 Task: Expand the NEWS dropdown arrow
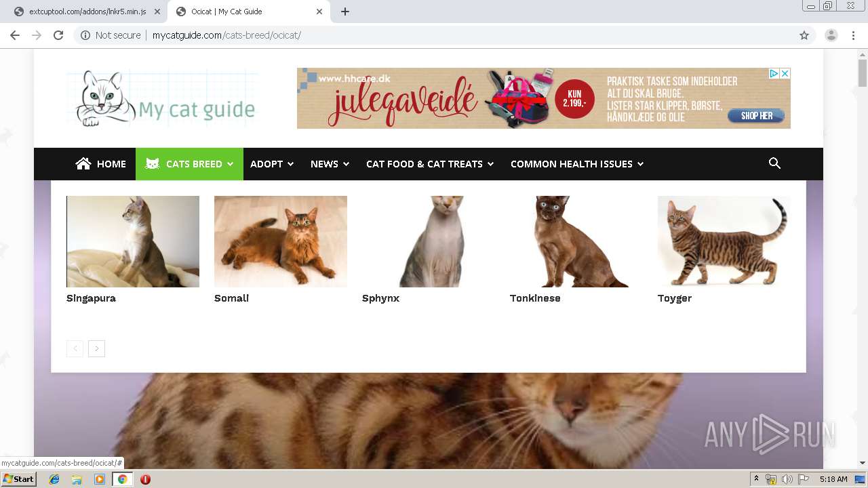tap(346, 164)
